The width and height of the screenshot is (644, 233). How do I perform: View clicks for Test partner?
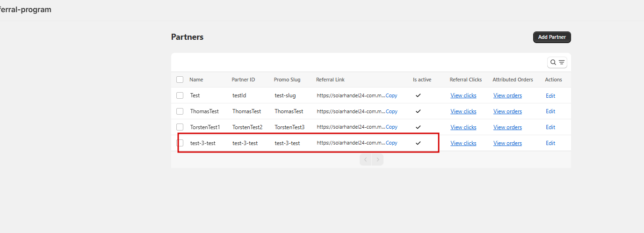coord(463,95)
